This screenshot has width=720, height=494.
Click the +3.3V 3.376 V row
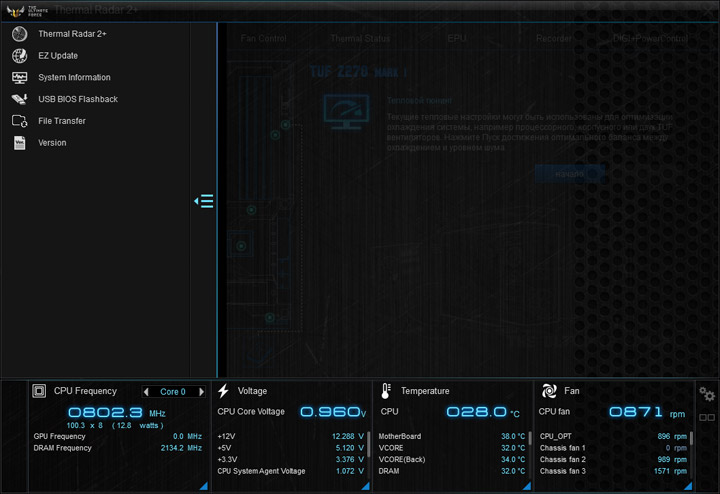tap(291, 460)
